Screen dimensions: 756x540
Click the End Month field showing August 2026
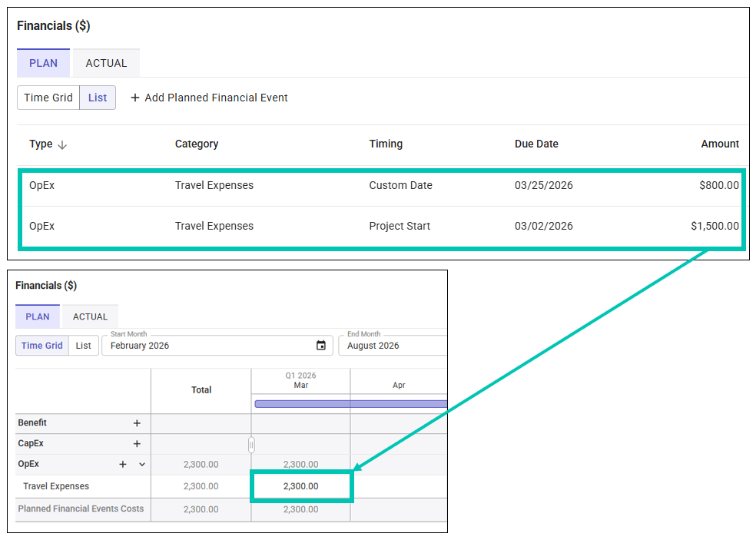coord(392,346)
